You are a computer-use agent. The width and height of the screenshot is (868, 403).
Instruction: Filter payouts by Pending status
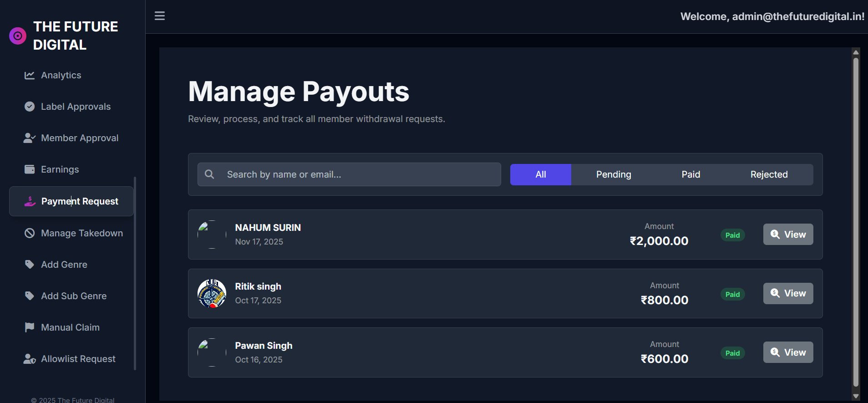tap(613, 174)
